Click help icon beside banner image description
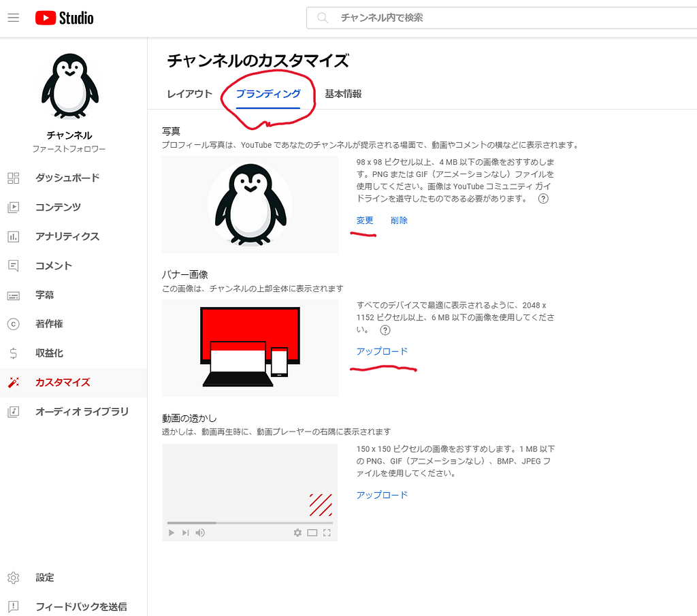Image resolution: width=697 pixels, height=616 pixels. click(385, 330)
